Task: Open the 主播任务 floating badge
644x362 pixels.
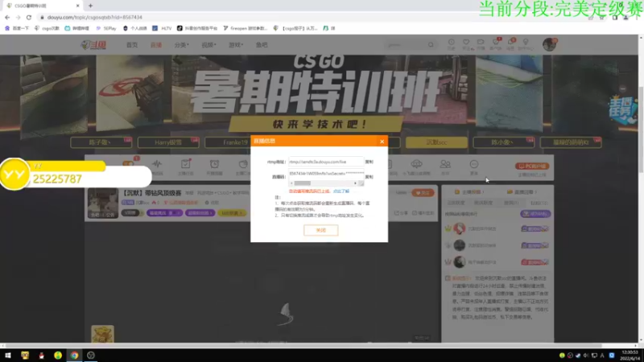Action: point(623,110)
